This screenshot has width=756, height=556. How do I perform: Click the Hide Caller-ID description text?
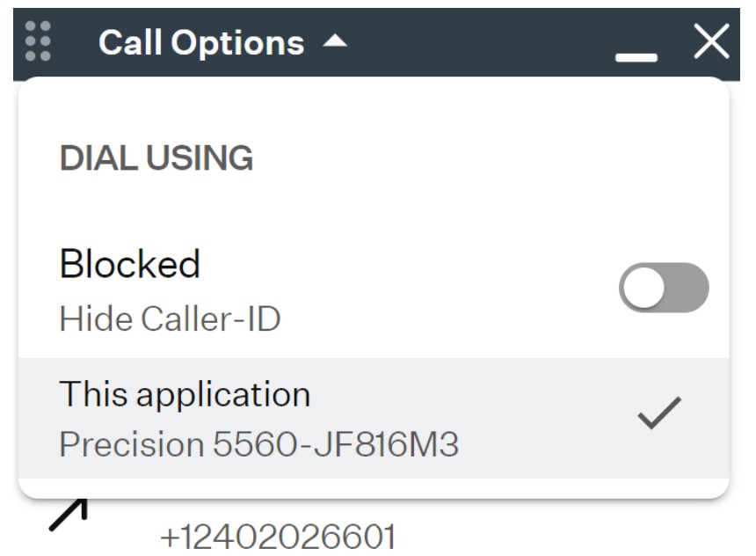pyautogui.click(x=170, y=318)
